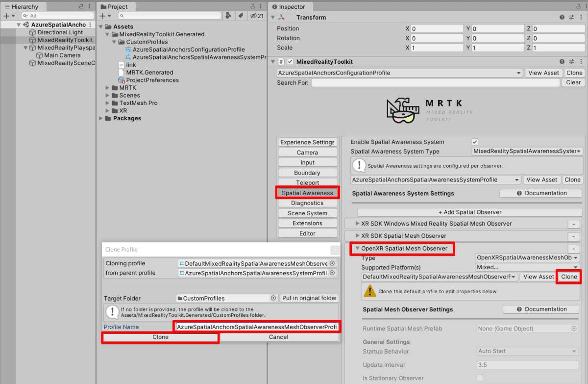Click the Search by Type icon in Project
The image size is (588, 384).
(x=228, y=16)
